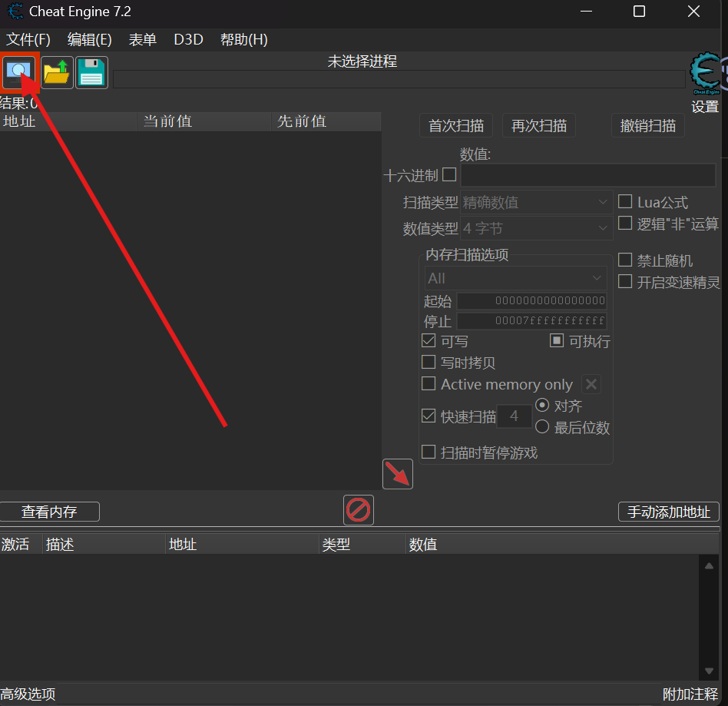
Task: Expand the All memory region dropdown
Action: 516,278
